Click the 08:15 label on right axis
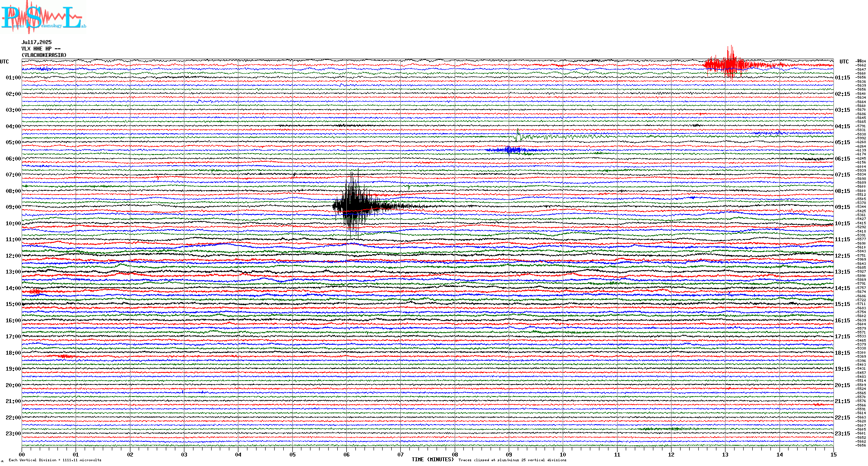Screen dimensions: 868x466 point(843,191)
